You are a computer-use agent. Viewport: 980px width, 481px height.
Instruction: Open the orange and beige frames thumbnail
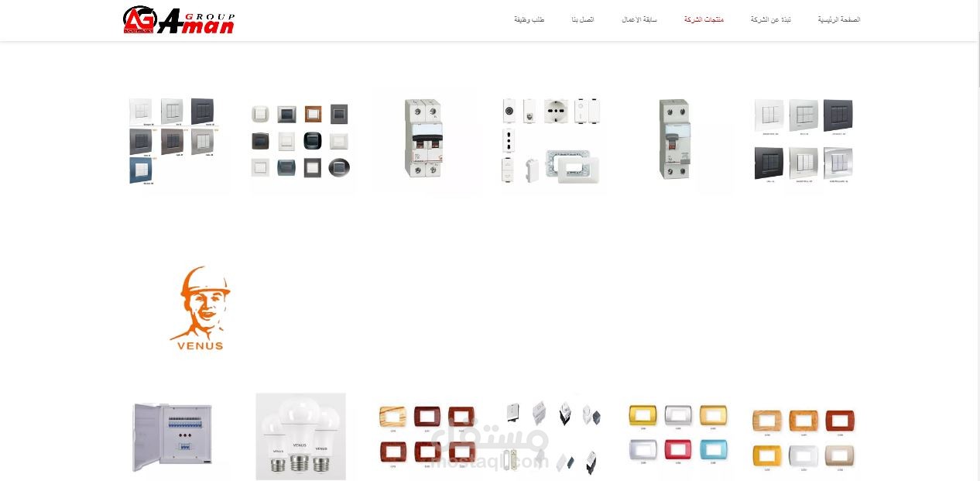click(x=804, y=439)
